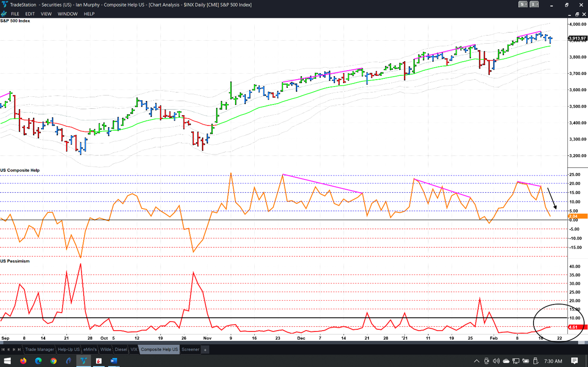Switch to the Trade Manager tab
Screen dimensions: 588x367
point(39,349)
